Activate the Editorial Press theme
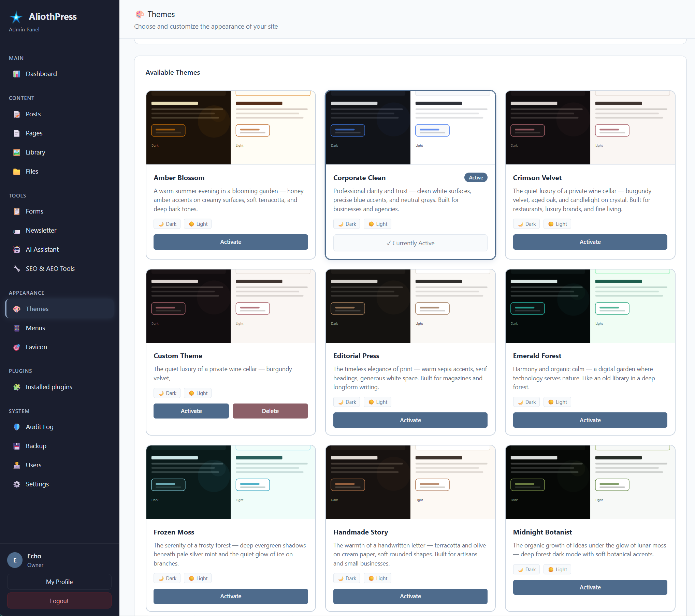695x616 pixels. tap(410, 420)
